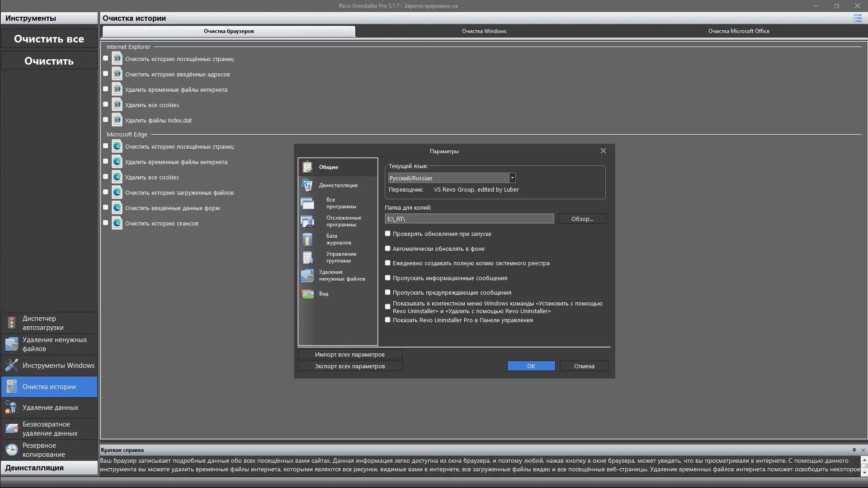Open the Startup Manager icon (Диспетчер автозагрузки)
Screen dimensions: 868x488
[12, 323]
